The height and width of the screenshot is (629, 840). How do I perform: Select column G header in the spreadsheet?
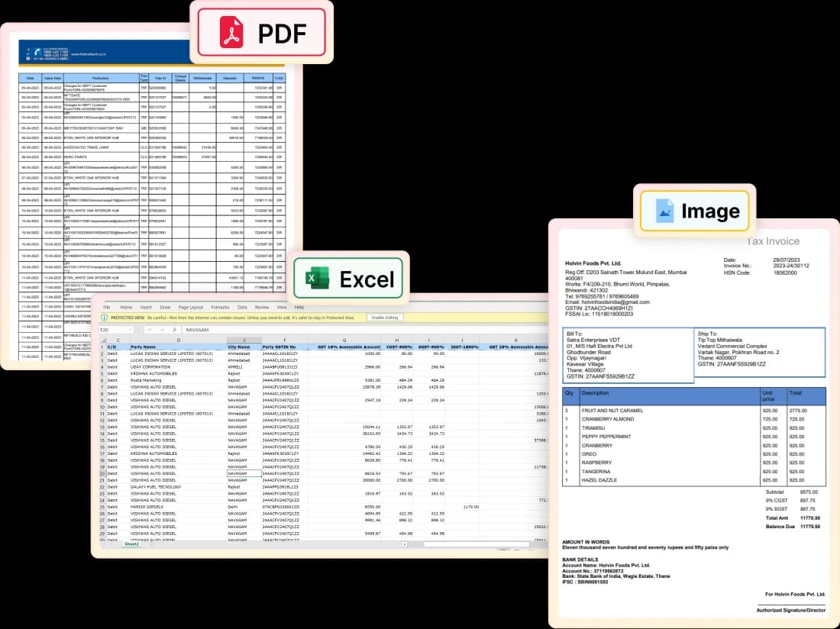(x=344, y=340)
